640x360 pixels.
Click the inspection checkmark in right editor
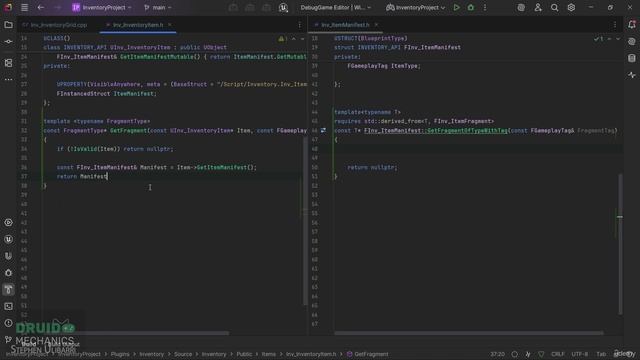598,39
